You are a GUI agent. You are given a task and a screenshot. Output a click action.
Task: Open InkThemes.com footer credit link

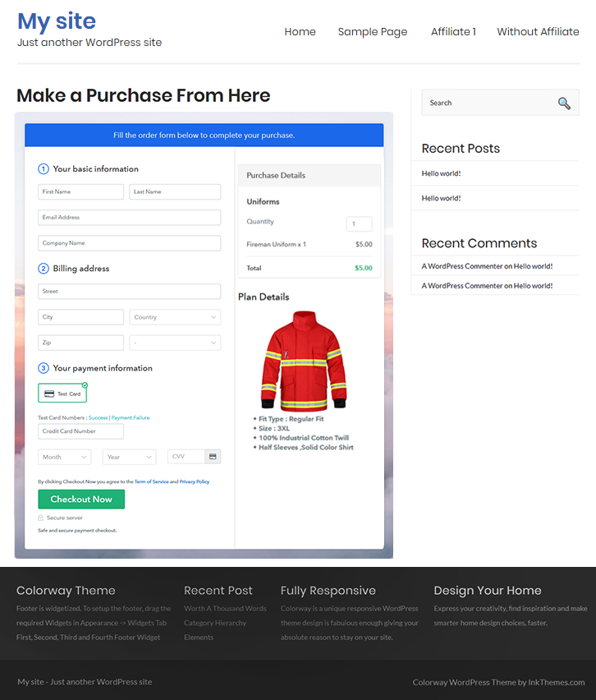point(557,682)
